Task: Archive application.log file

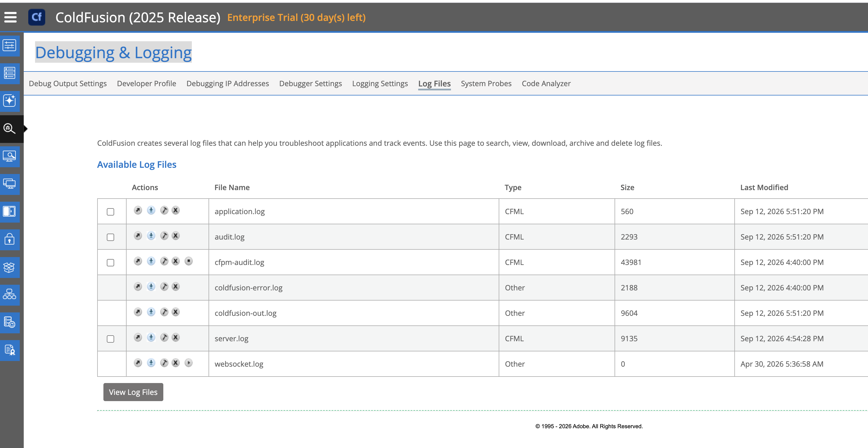Action: [x=164, y=210]
